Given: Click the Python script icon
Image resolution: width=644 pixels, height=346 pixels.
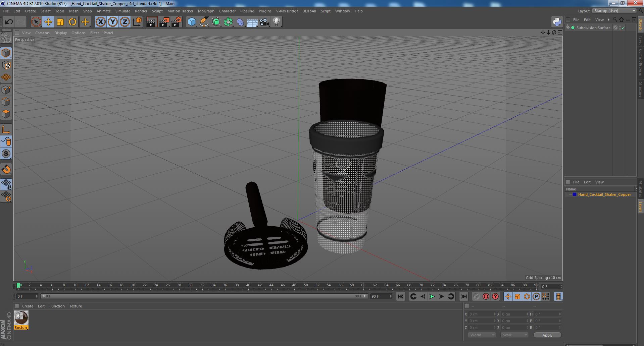Looking at the screenshot, I should (557, 22).
